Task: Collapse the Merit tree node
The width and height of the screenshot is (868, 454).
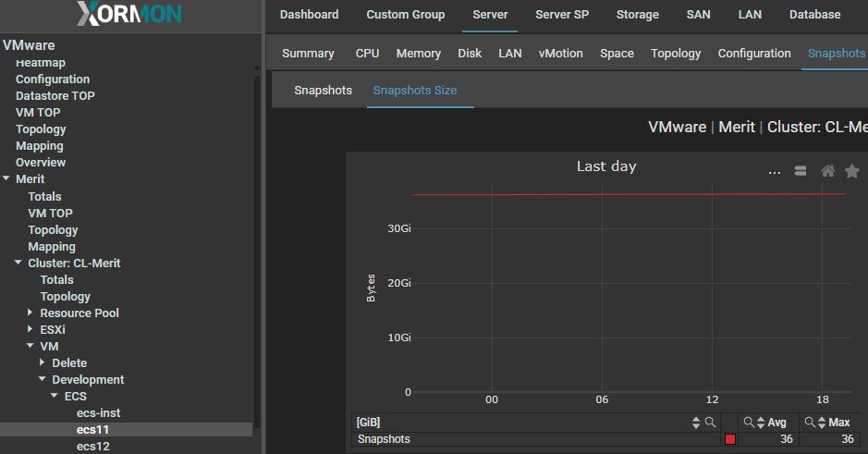Action: [x=6, y=178]
